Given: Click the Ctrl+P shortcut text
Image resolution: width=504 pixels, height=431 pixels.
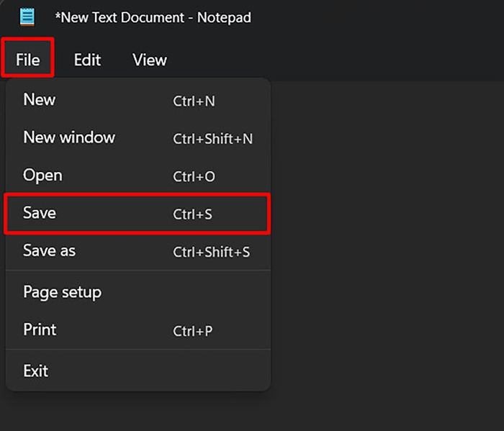Looking at the screenshot, I should tap(192, 331).
